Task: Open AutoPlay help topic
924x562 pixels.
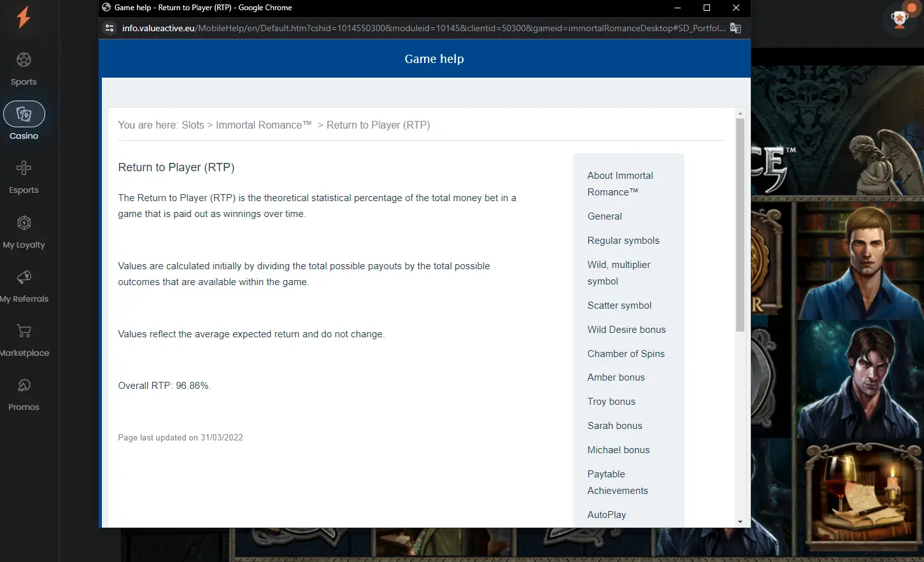Action: coord(606,515)
